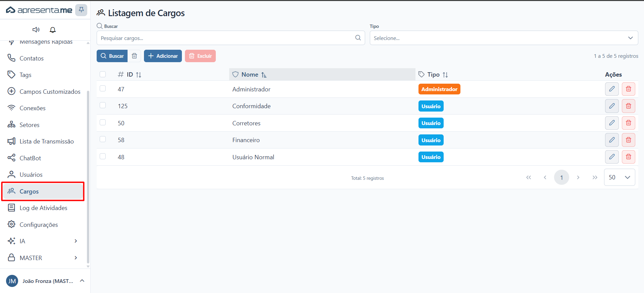Click the Excluir button
644x293 pixels.
(200, 56)
